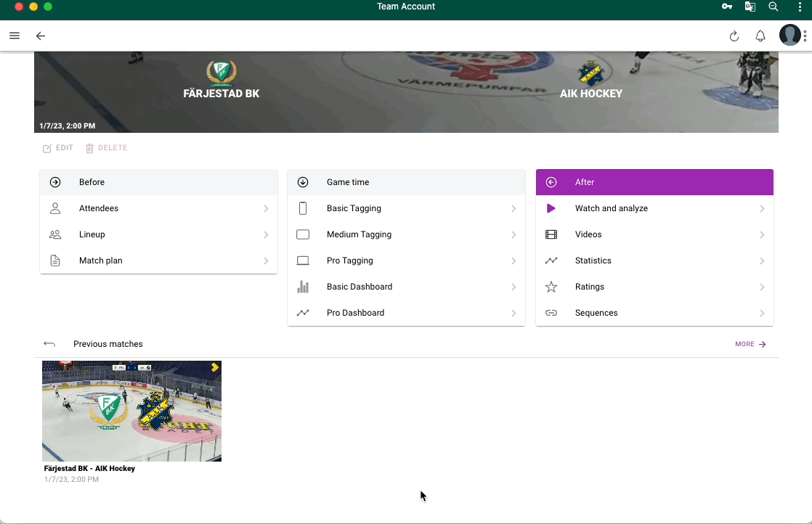The width and height of the screenshot is (812, 524).
Task: Follow the MORE link for previous matches
Action: pyautogui.click(x=750, y=344)
